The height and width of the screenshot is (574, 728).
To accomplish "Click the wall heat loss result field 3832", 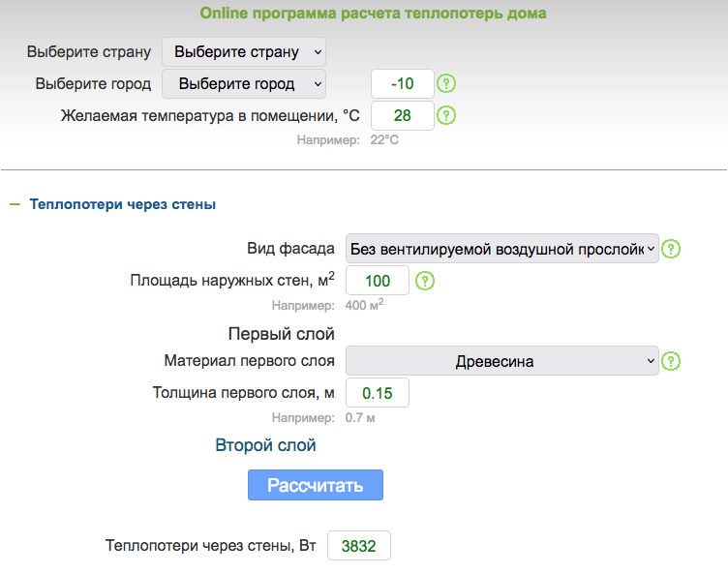I will coord(359,546).
